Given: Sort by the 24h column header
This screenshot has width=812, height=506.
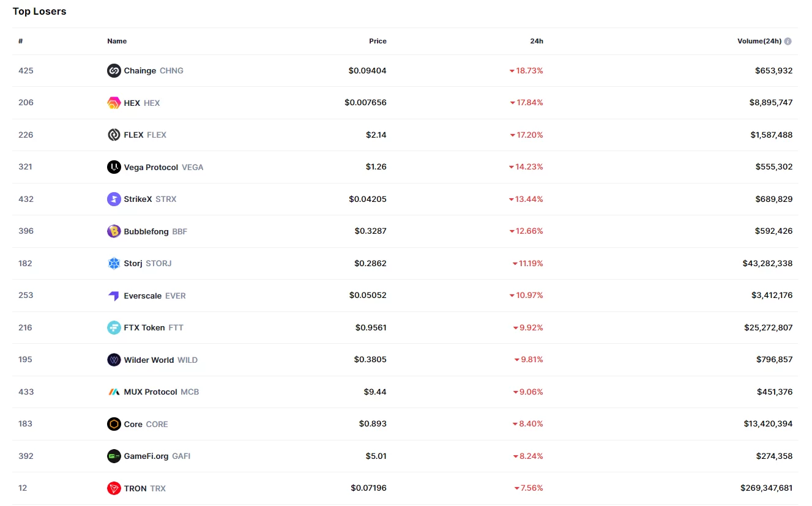Looking at the screenshot, I should pos(536,41).
